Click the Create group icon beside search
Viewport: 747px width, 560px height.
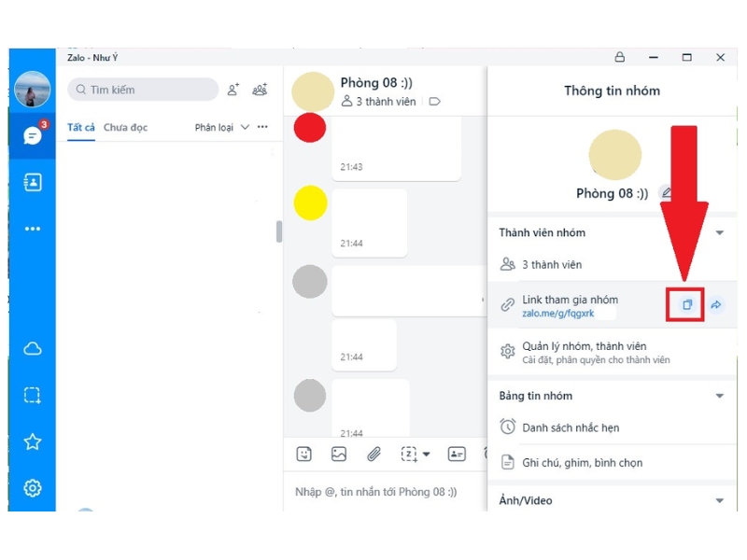pos(260,90)
